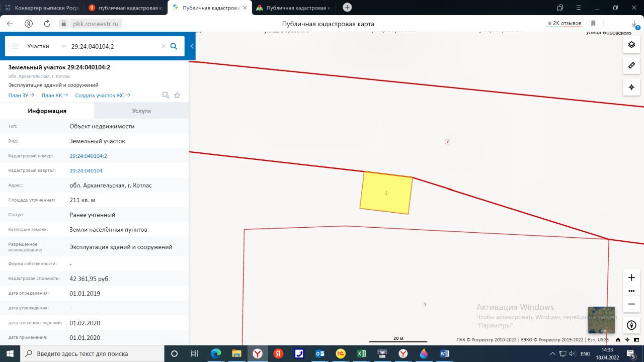Click the compass north orientation icon

point(631,325)
